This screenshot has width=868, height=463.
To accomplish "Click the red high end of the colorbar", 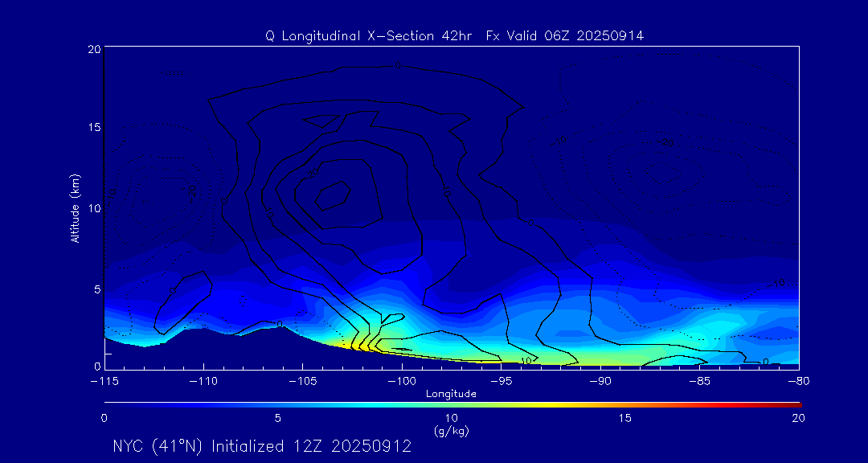I will pos(792,404).
